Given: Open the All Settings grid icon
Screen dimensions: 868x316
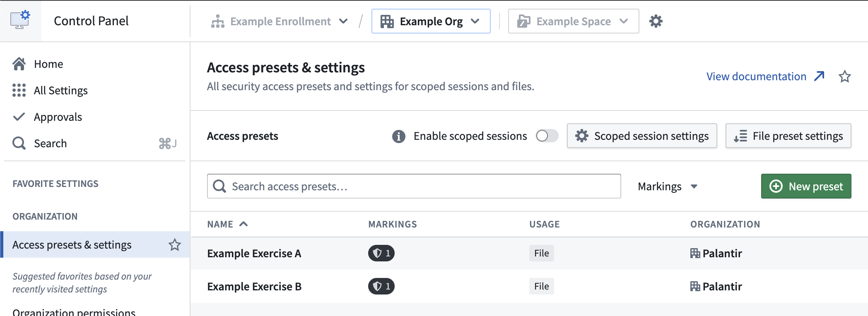Looking at the screenshot, I should pyautogui.click(x=19, y=91).
